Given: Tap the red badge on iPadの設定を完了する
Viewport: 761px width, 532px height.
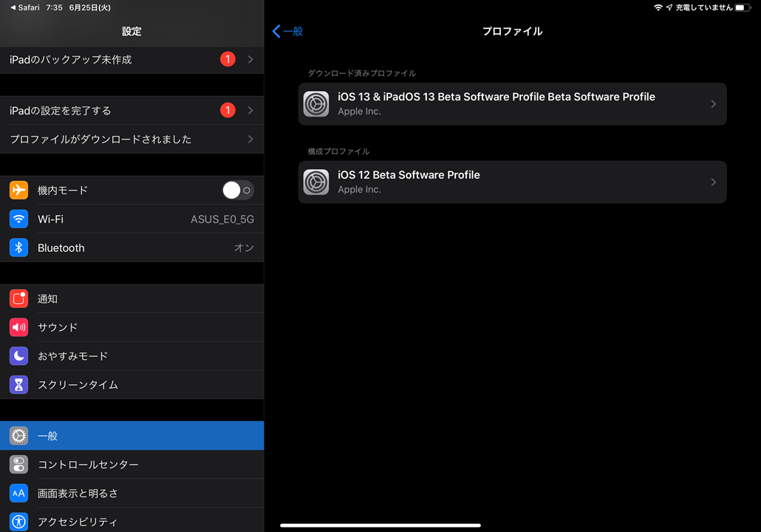Looking at the screenshot, I should [228, 110].
